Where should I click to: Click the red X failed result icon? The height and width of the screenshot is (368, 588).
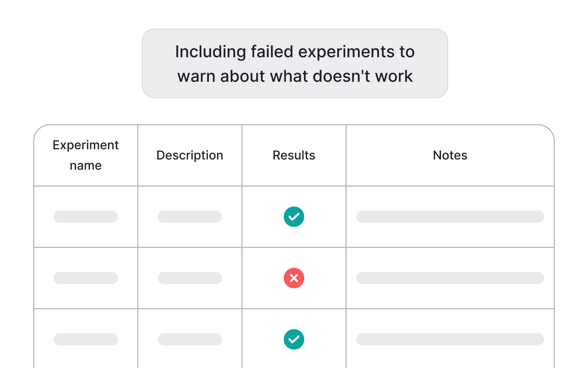coord(294,278)
